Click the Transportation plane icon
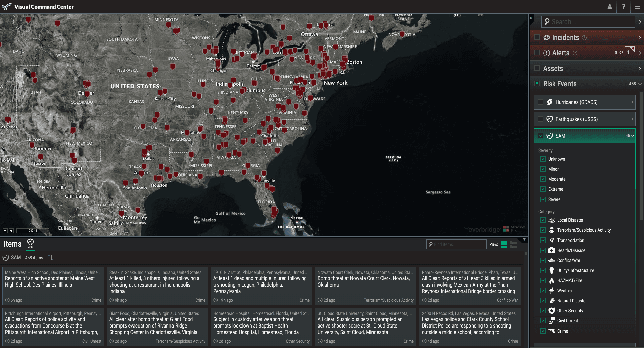The height and width of the screenshot is (348, 644). (x=552, y=240)
